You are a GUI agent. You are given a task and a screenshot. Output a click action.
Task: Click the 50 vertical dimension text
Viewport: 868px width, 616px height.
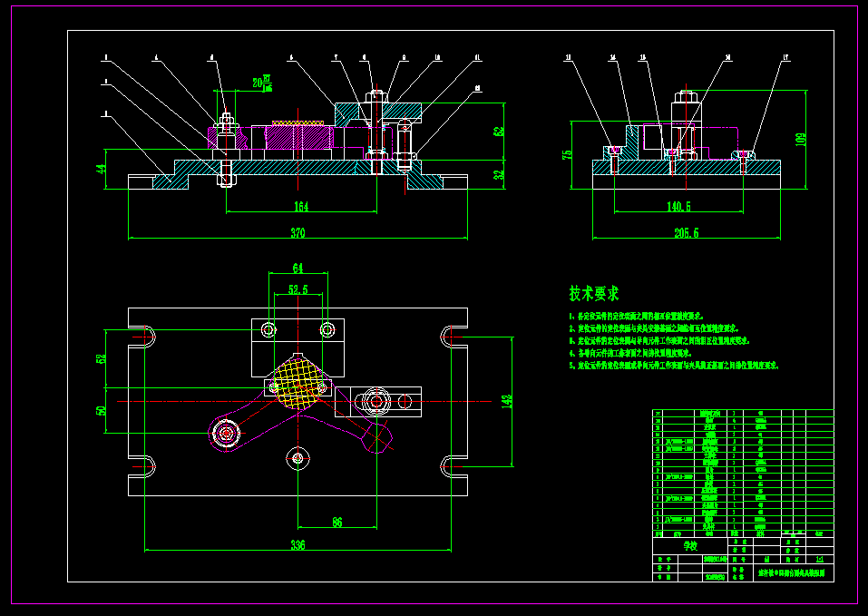(101, 411)
